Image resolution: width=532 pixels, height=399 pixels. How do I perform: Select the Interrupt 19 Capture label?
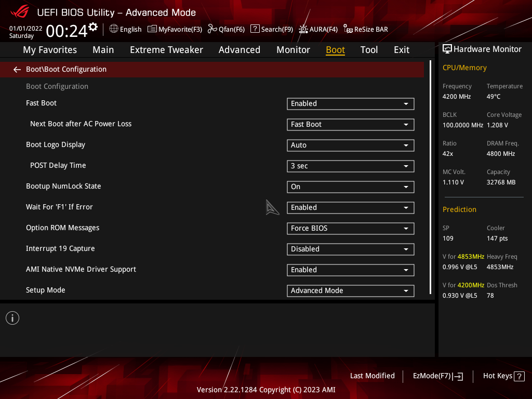pos(60,249)
